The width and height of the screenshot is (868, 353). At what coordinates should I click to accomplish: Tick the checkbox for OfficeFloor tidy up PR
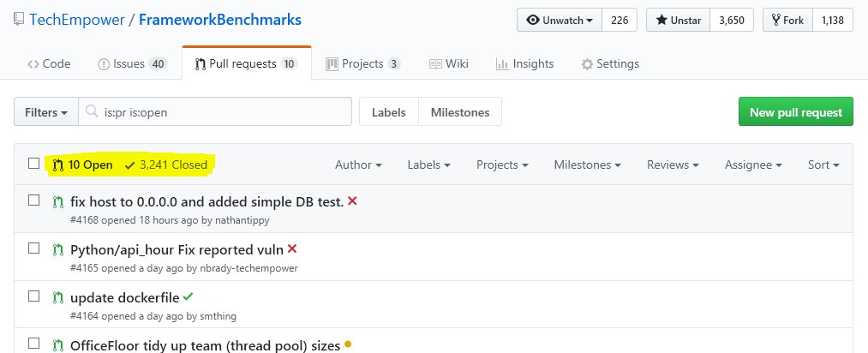(x=33, y=344)
